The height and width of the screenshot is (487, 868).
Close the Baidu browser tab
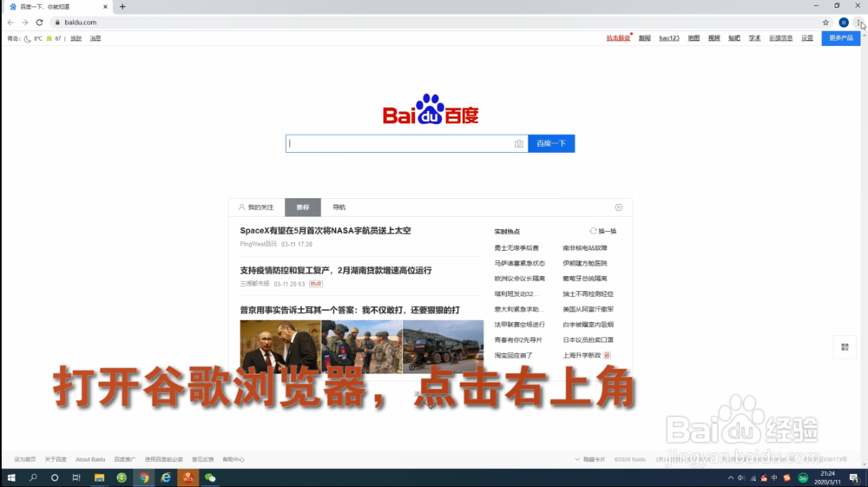[x=105, y=7]
